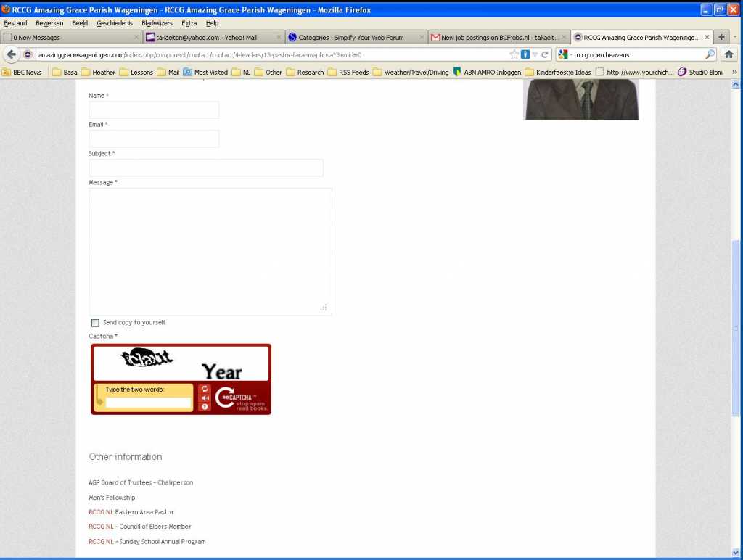
Task: Open the reCAPTCHA help question-mark icon
Action: click(x=205, y=407)
